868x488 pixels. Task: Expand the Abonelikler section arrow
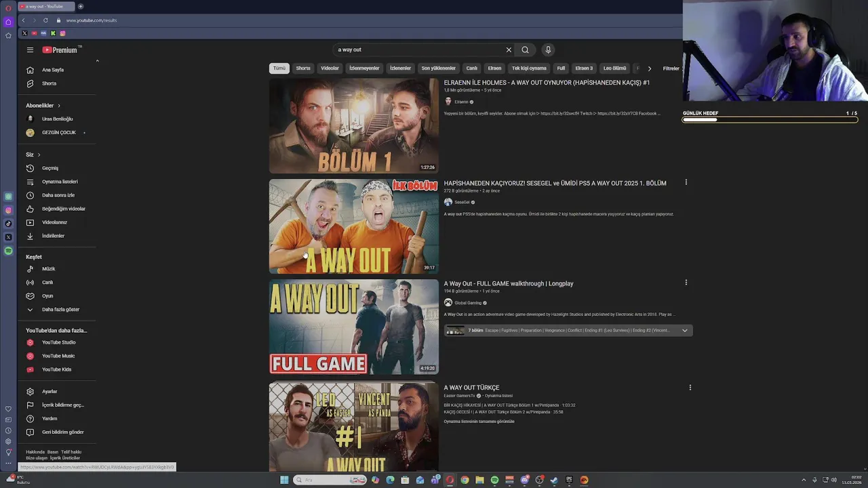[59, 106]
